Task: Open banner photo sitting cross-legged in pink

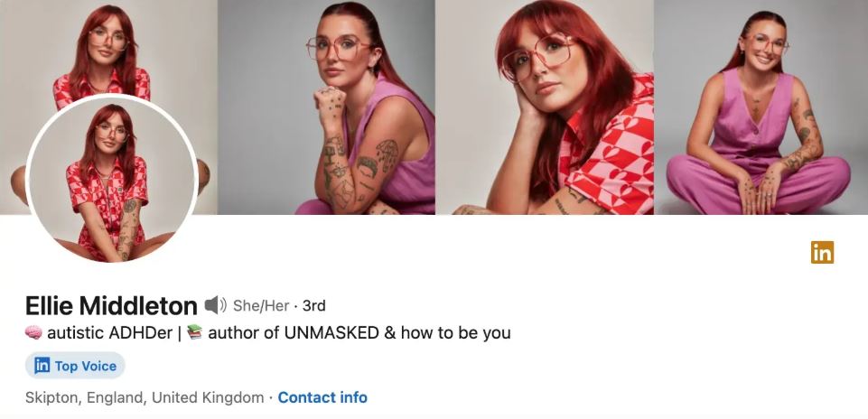Action: tap(761, 107)
